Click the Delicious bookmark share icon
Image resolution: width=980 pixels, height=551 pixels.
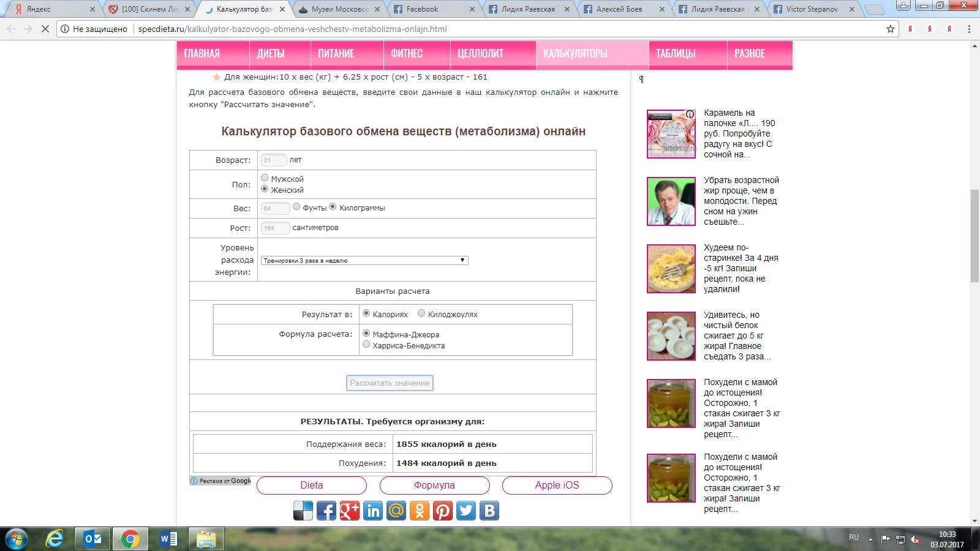point(303,511)
